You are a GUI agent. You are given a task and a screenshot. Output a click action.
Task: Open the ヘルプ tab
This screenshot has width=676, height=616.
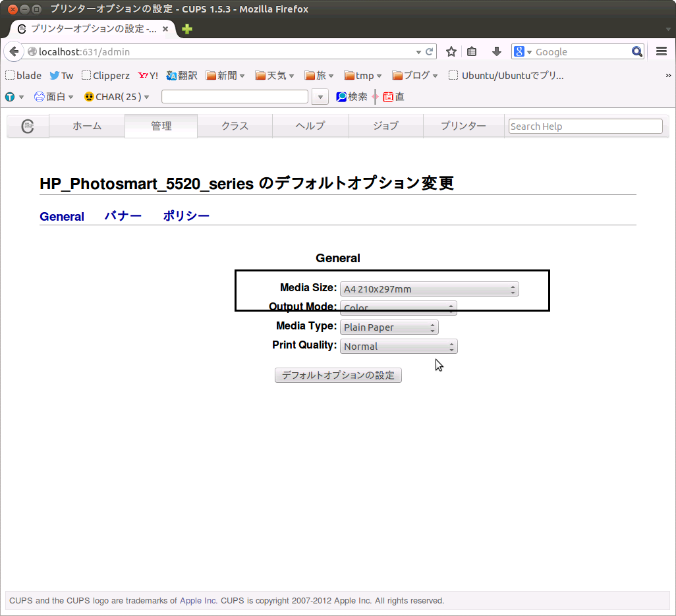[310, 126]
